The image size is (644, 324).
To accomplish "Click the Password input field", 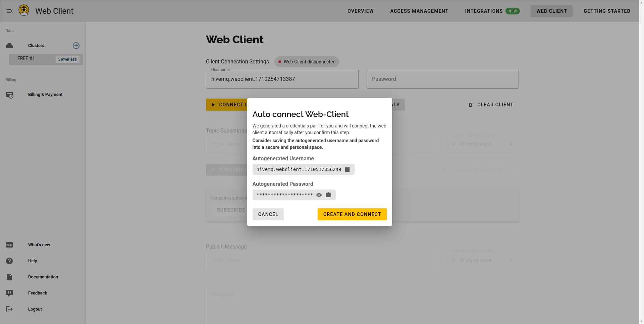I will (442, 79).
